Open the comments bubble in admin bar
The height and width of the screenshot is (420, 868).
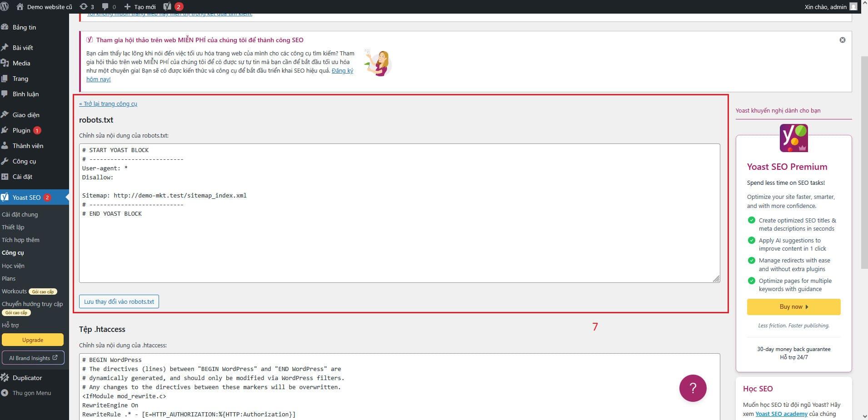[108, 6]
